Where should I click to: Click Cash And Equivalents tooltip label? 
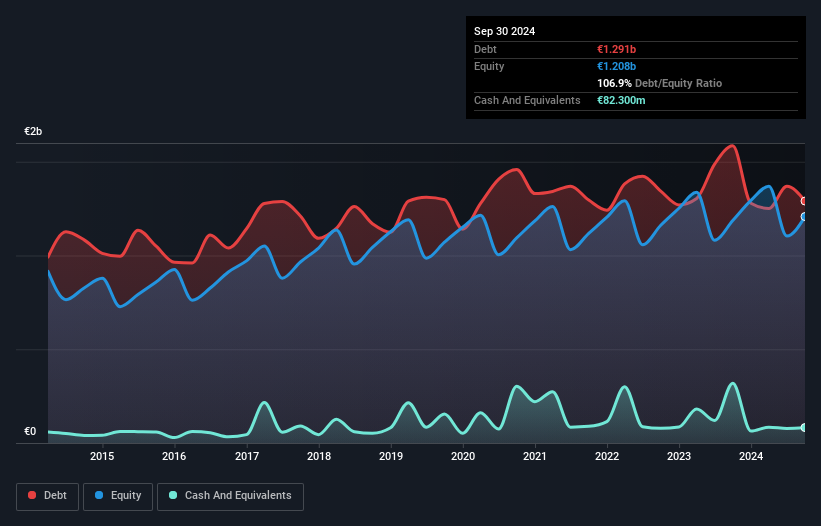(527, 100)
